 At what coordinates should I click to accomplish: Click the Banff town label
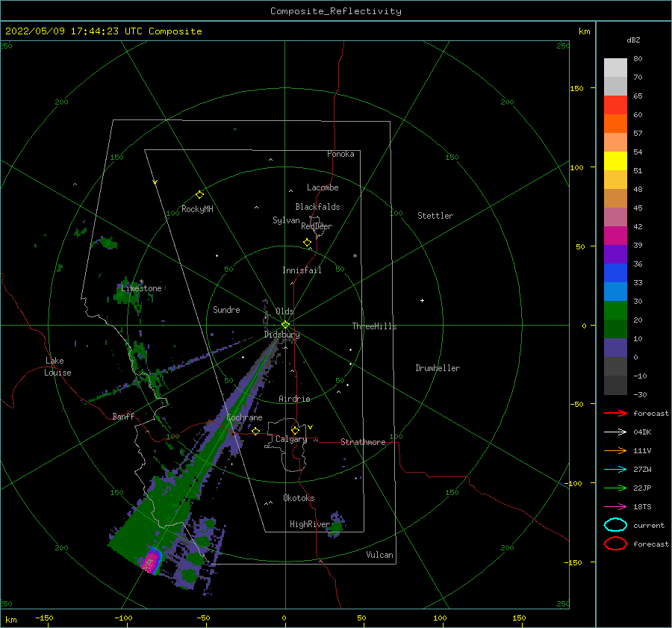[x=123, y=416]
